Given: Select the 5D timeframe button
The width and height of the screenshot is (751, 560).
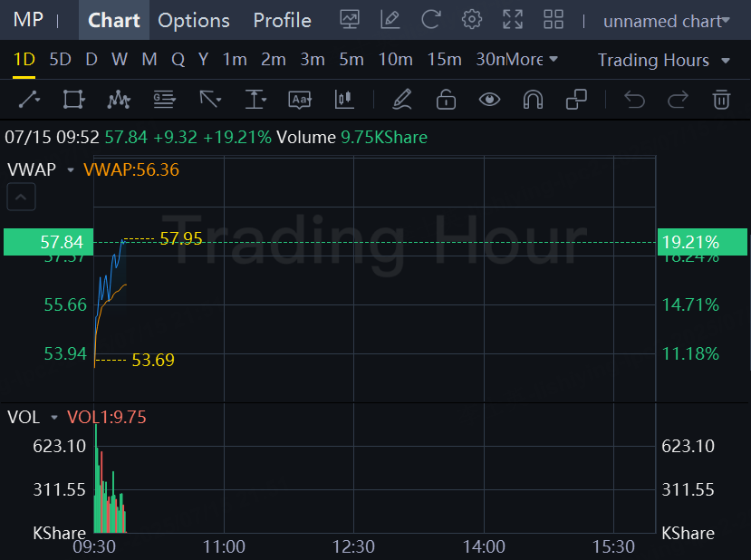Looking at the screenshot, I should (60, 60).
